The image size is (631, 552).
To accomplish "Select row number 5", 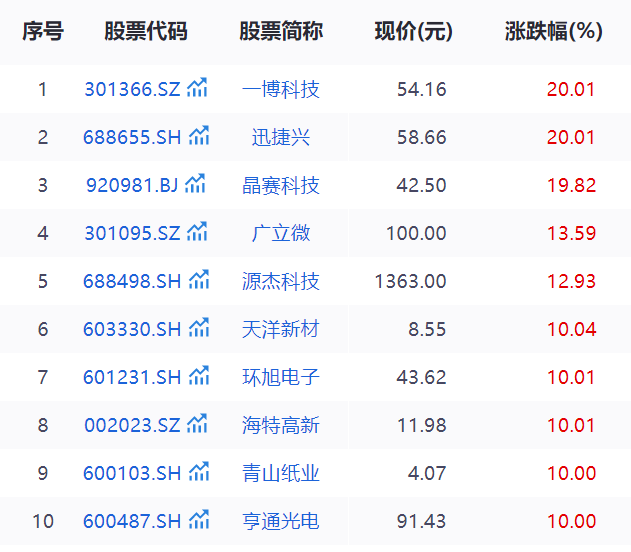I will coord(43,281).
